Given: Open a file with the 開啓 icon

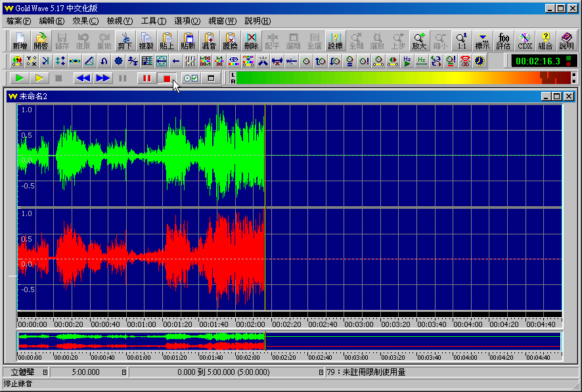Looking at the screenshot, I should 41,41.
